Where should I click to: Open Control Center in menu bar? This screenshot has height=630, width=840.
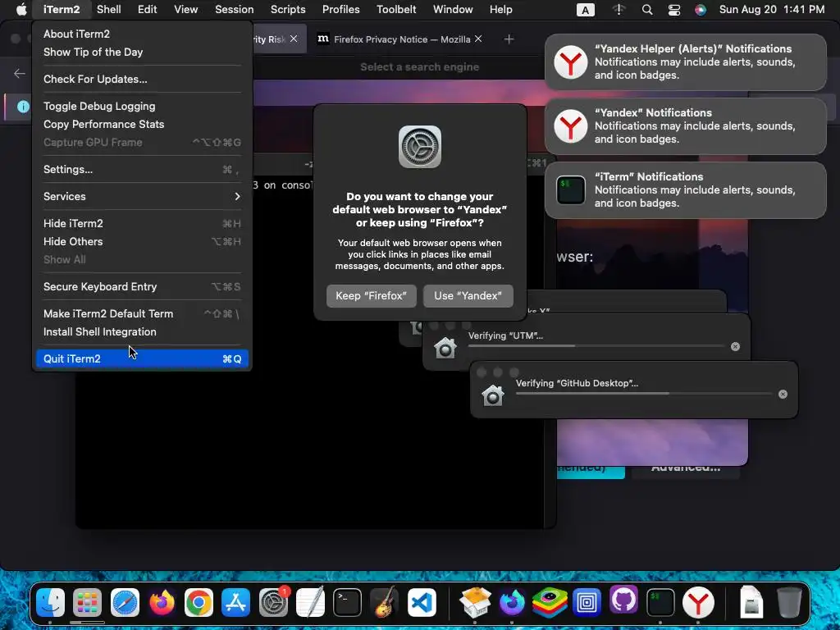[674, 10]
